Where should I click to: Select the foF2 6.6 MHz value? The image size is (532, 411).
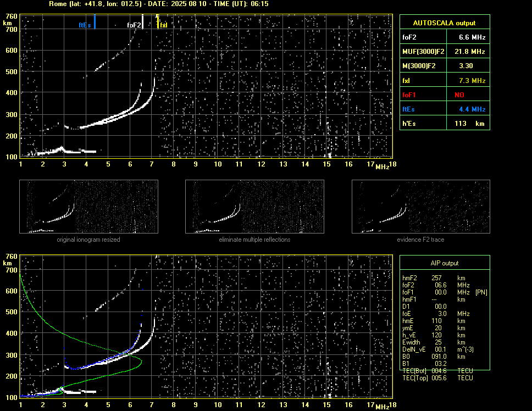(x=472, y=37)
